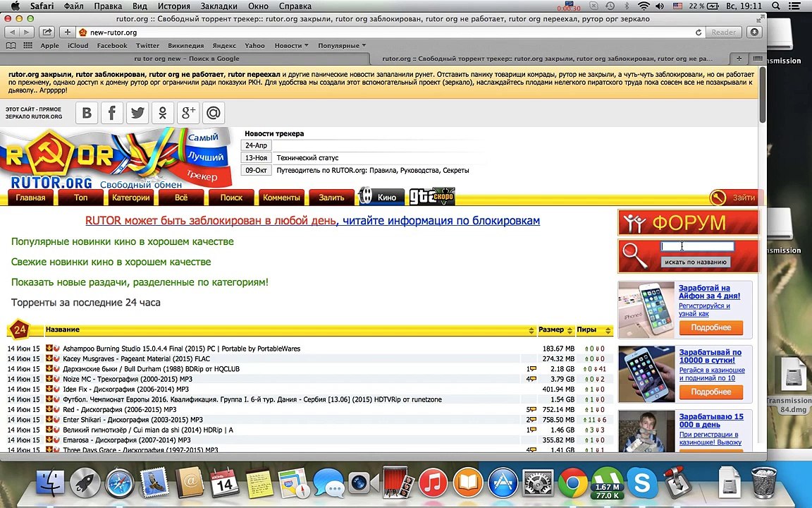The width and height of the screenshot is (812, 508).
Task: Open the red RUTOR blocking warning link
Action: 211,221
